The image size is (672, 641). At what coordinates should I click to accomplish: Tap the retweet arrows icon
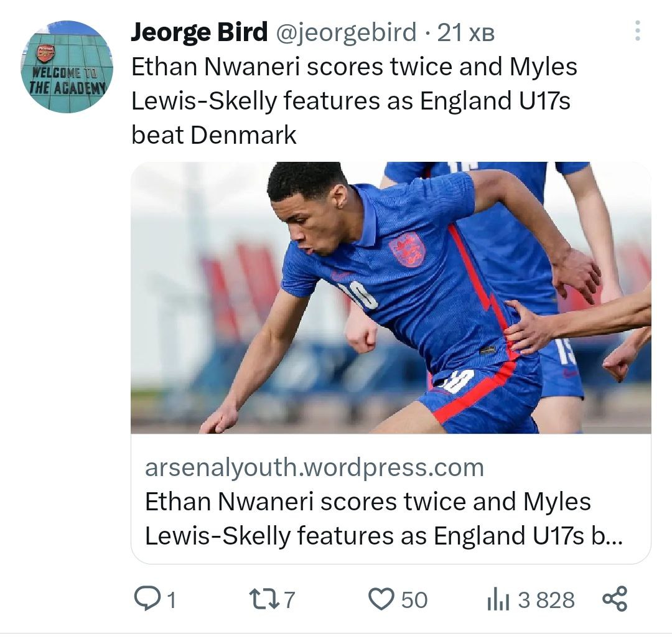(260, 599)
